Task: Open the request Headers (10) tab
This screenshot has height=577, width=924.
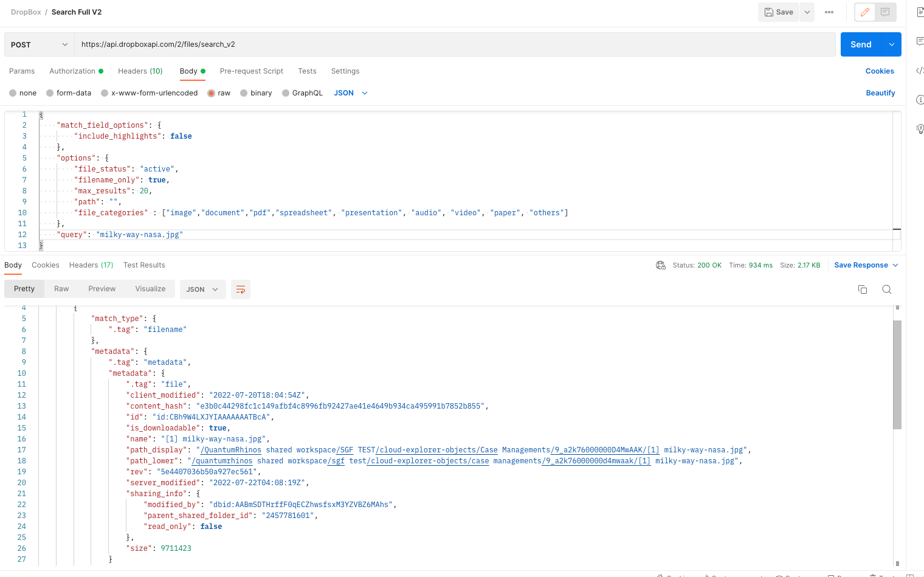Action: [x=140, y=71]
